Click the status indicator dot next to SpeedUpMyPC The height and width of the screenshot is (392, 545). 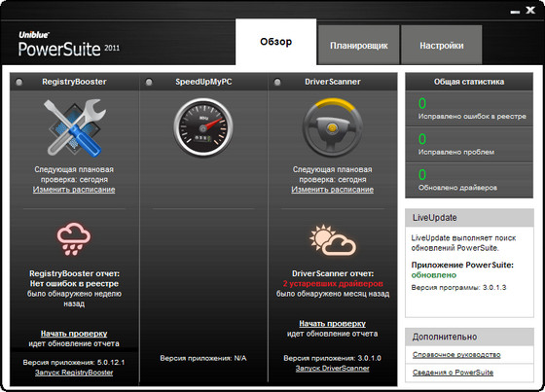point(149,82)
